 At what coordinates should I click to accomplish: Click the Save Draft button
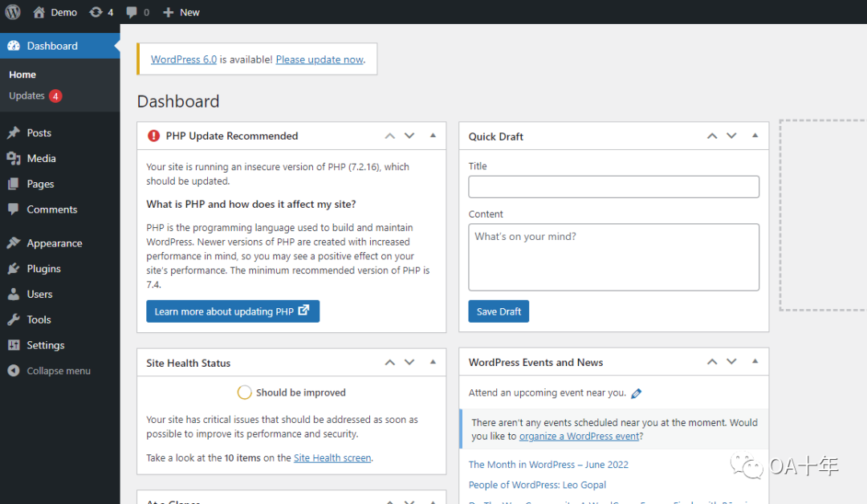(x=499, y=311)
